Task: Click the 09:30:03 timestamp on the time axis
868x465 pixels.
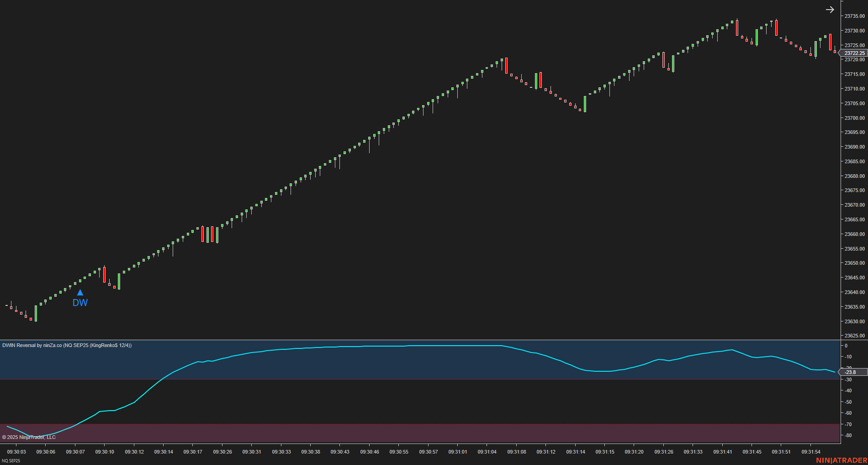Action: 16,452
